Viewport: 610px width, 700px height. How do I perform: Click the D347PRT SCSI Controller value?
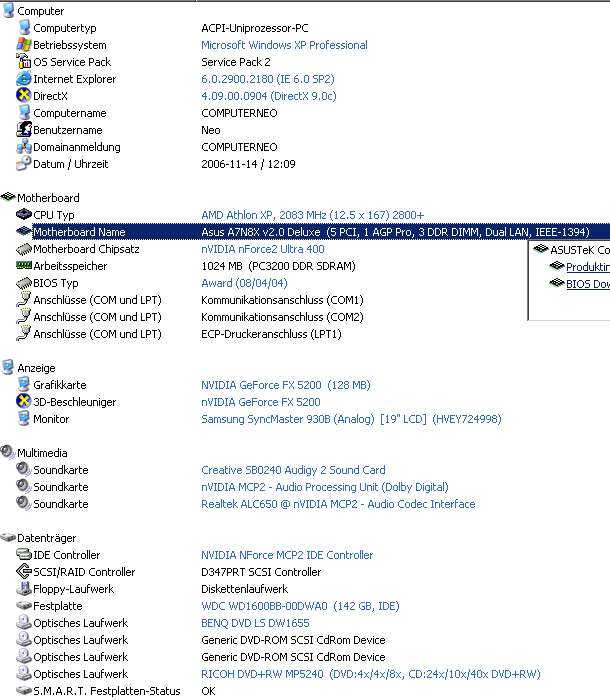[261, 571]
